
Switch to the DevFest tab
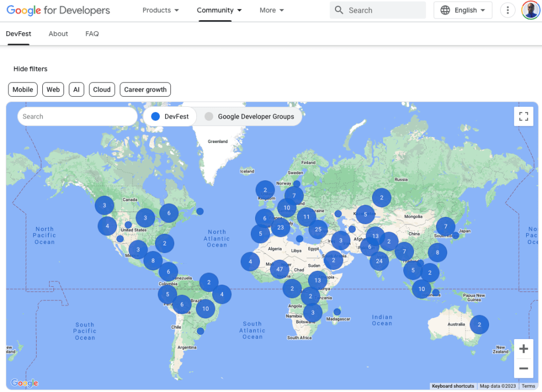(19, 33)
